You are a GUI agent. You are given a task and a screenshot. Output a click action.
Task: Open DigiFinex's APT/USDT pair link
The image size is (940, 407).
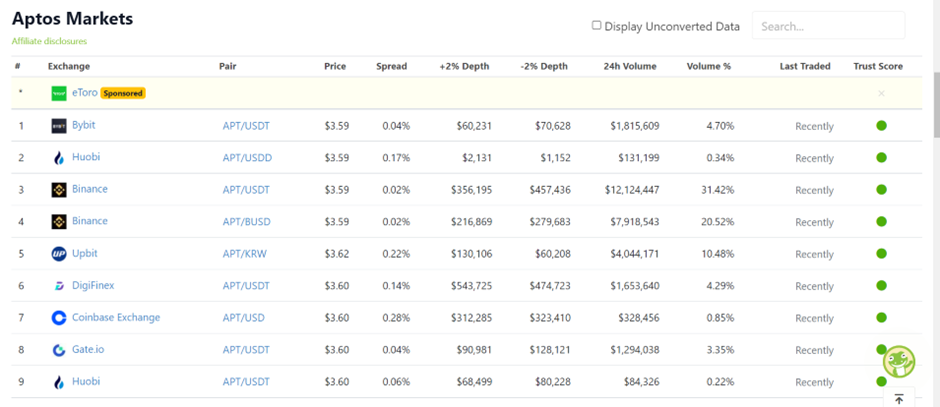246,286
